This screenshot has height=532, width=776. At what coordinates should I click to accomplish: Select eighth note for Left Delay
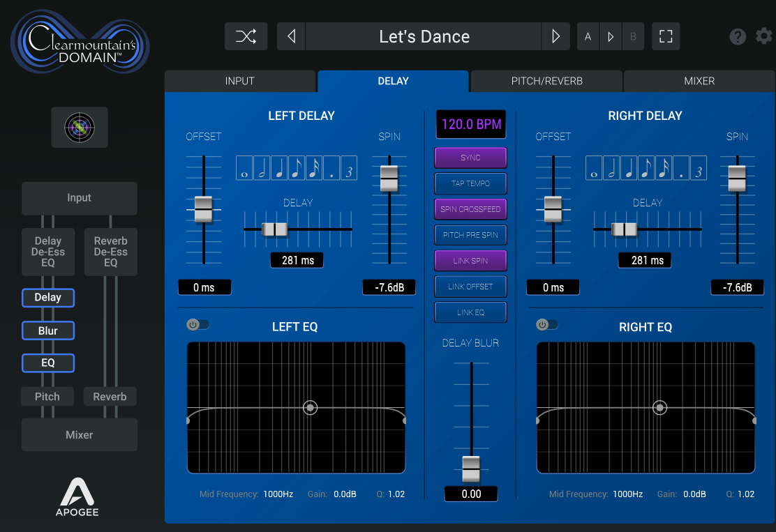pos(297,167)
